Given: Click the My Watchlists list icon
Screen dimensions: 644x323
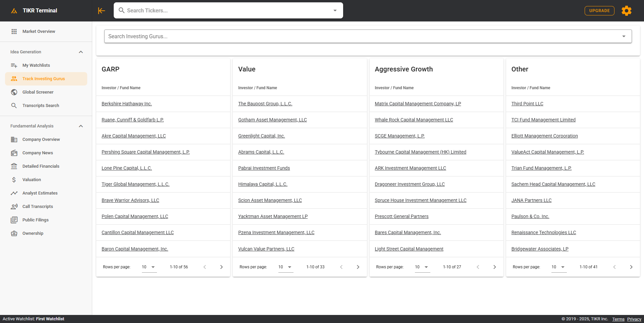Looking at the screenshot, I should 14,65.
